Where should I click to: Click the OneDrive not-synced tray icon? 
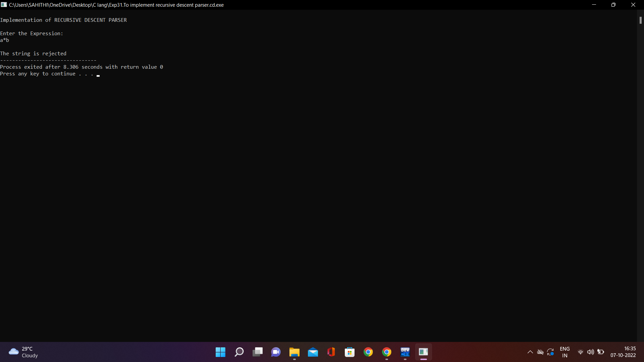pyautogui.click(x=540, y=352)
